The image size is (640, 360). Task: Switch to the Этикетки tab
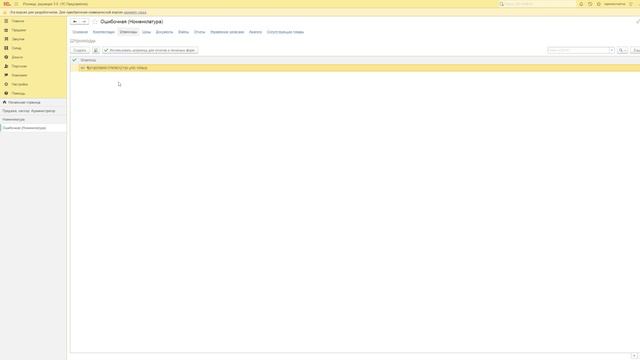pyautogui.click(x=128, y=32)
